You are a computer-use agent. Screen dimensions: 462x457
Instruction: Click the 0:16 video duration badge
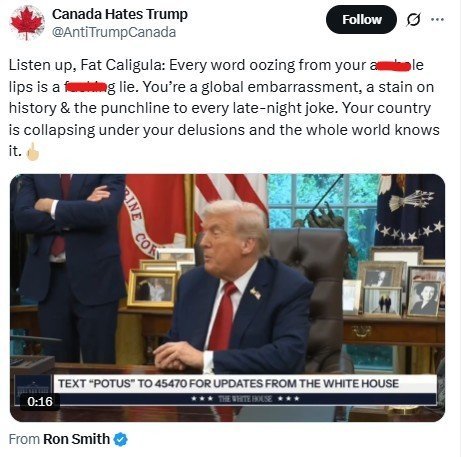[x=40, y=402]
